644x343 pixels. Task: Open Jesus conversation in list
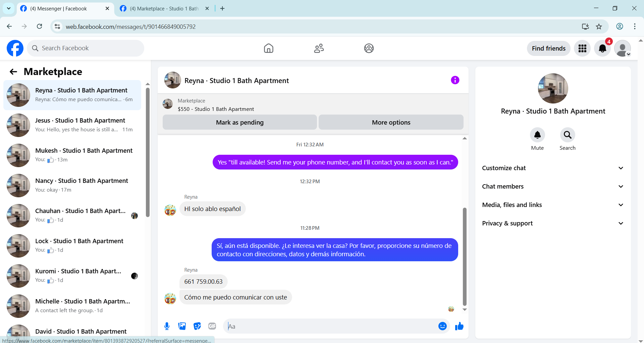pos(72,125)
